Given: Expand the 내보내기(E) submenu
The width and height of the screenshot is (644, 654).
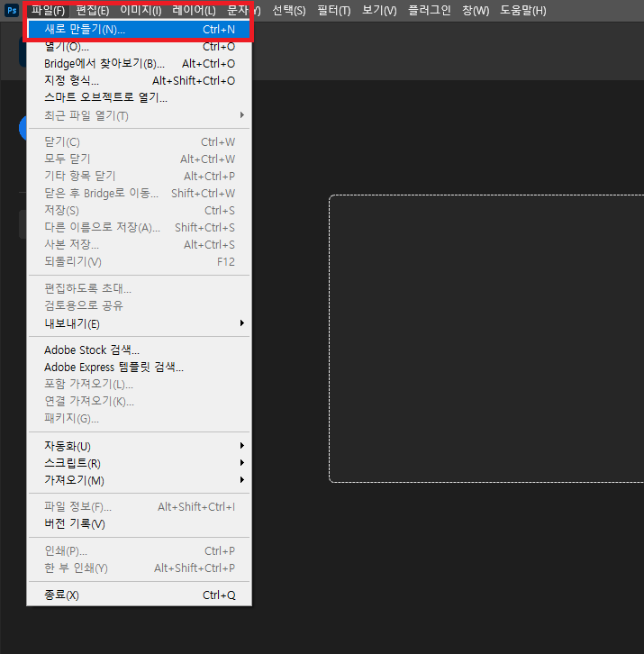Looking at the screenshot, I should 139,323.
